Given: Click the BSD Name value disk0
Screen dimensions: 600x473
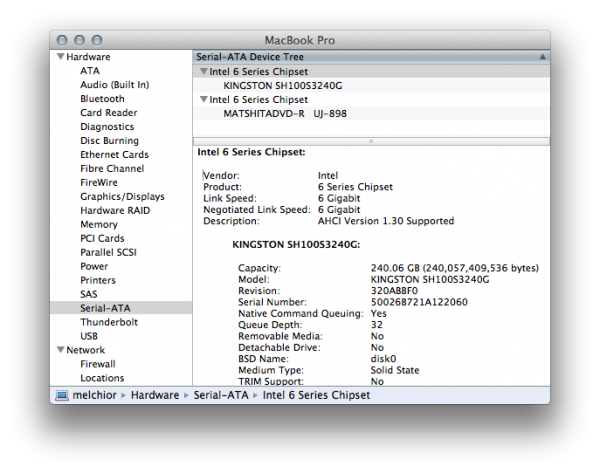Looking at the screenshot, I should click(383, 359).
